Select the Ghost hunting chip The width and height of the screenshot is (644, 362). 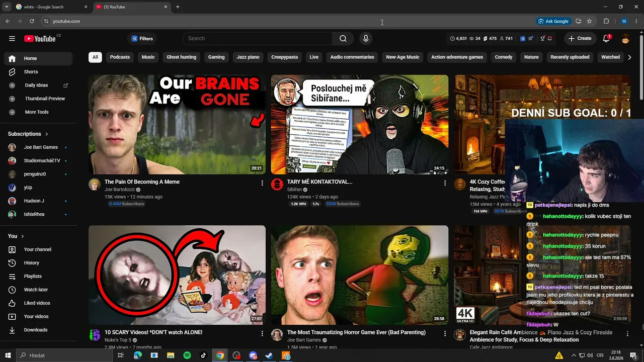click(x=182, y=57)
